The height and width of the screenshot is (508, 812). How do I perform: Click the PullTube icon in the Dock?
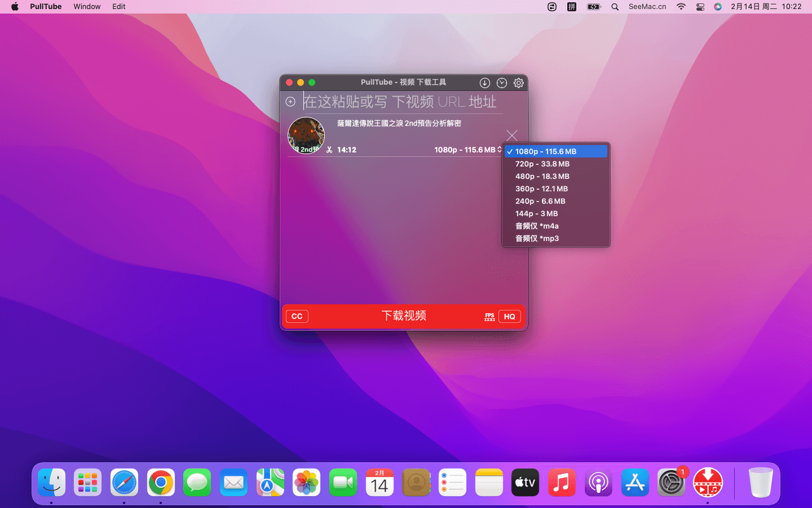[x=708, y=483]
